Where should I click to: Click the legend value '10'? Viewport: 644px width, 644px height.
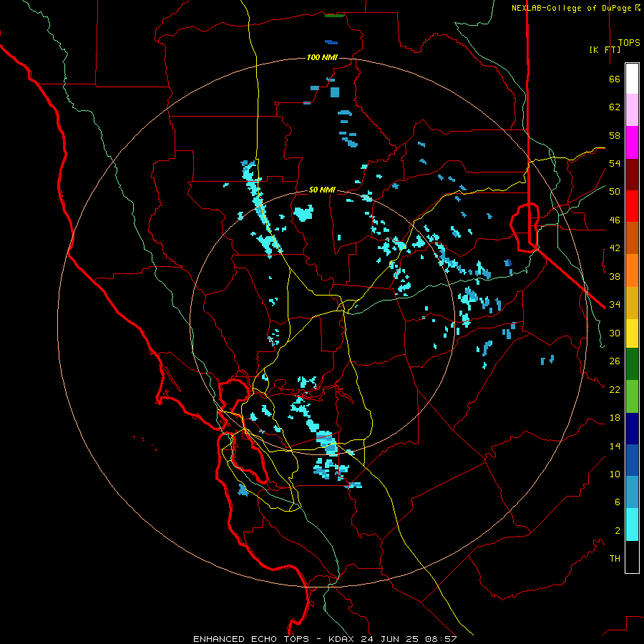pyautogui.click(x=615, y=474)
